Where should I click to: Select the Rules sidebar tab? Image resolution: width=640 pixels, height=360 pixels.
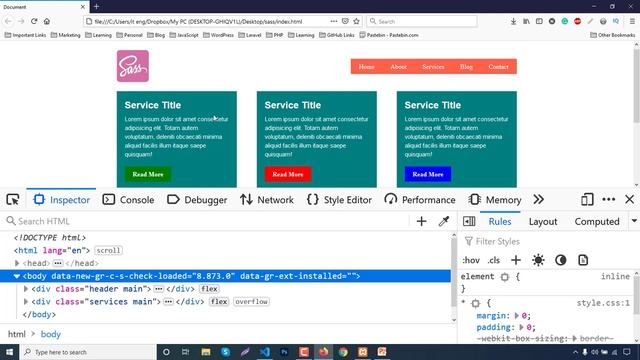click(x=500, y=221)
